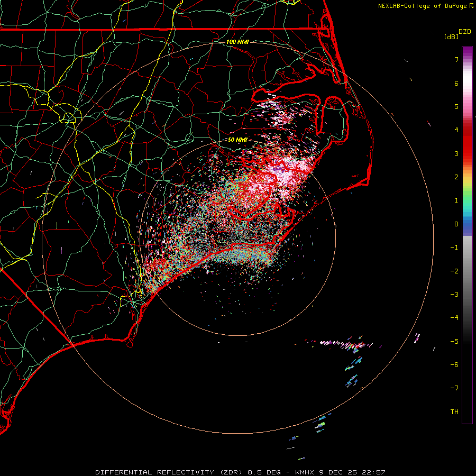
Task: Click the 0 scale value
Action: pyautogui.click(x=456, y=224)
